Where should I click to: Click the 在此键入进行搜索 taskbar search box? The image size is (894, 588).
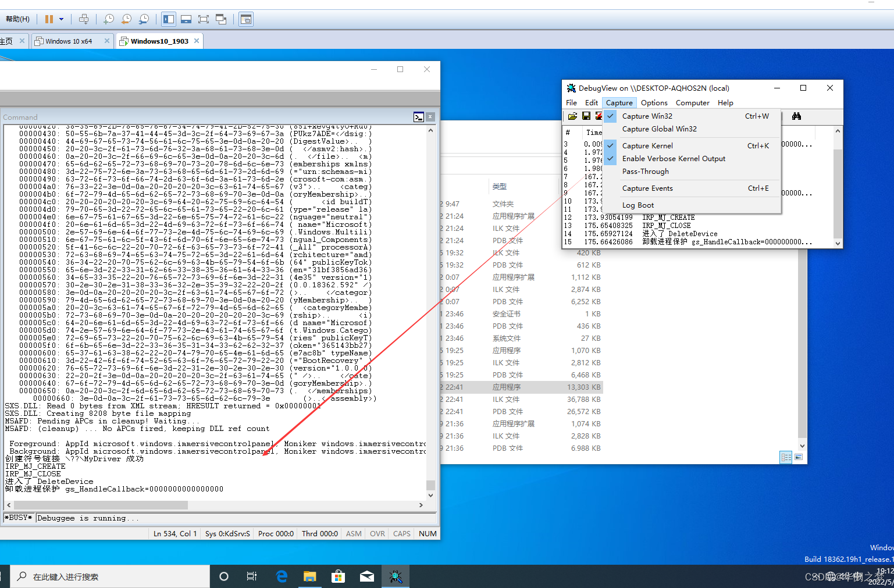click(111, 576)
